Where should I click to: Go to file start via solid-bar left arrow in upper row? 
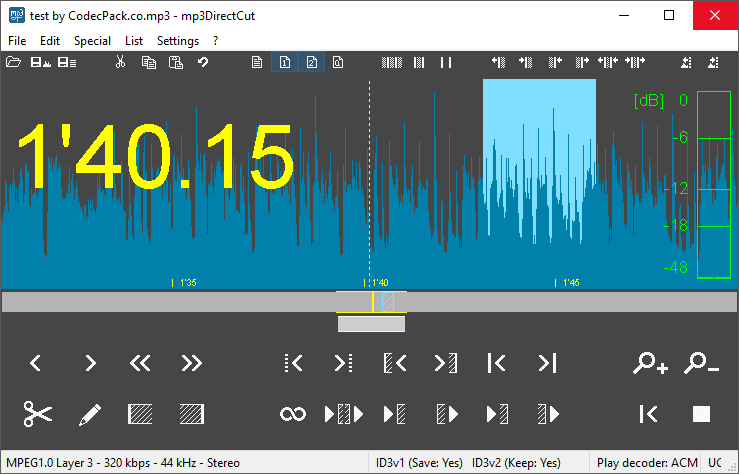click(496, 363)
